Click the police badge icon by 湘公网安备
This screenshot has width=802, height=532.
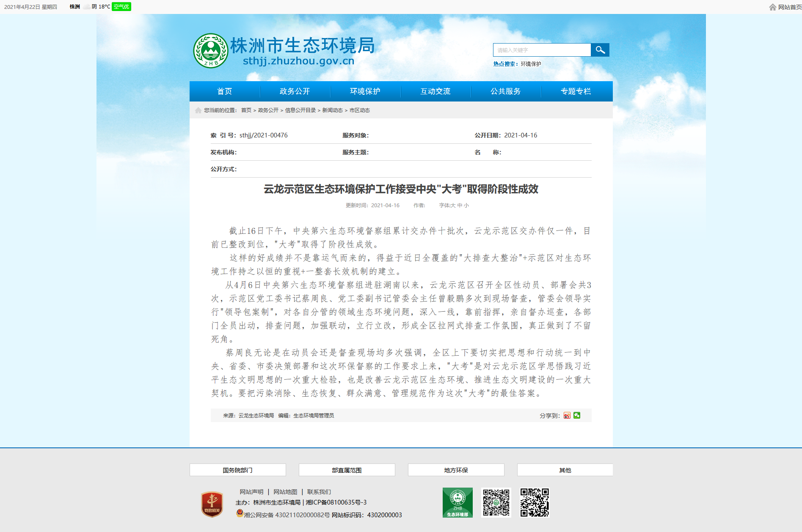click(240, 513)
